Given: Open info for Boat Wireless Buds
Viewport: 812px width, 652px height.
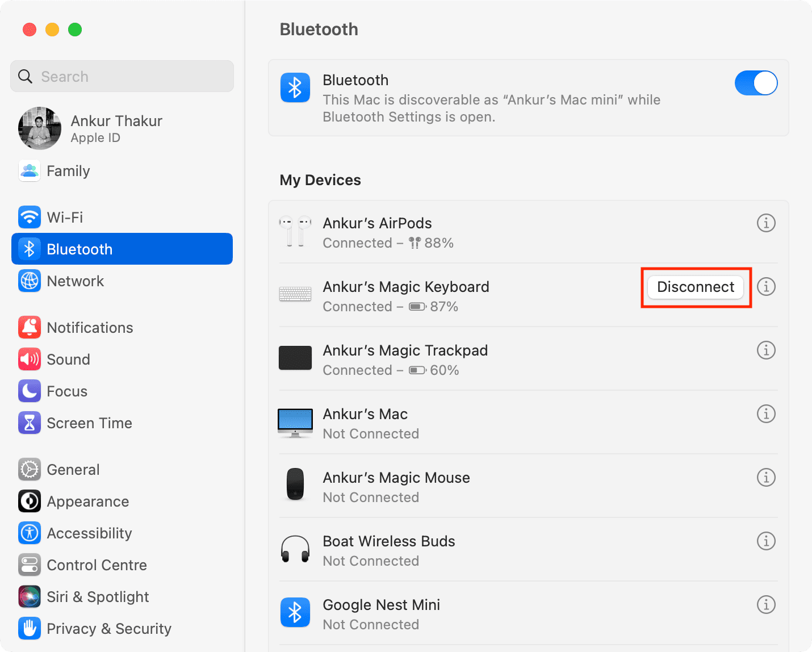Looking at the screenshot, I should pyautogui.click(x=766, y=541).
